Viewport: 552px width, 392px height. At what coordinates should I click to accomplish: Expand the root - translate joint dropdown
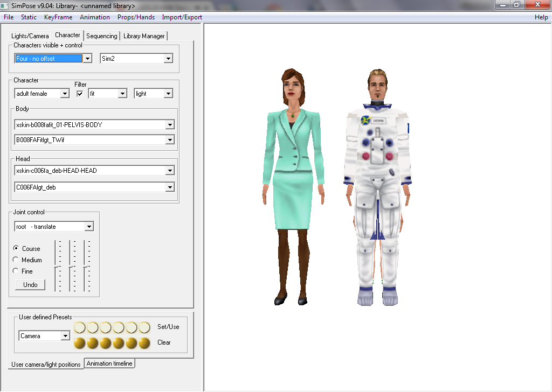[89, 227]
